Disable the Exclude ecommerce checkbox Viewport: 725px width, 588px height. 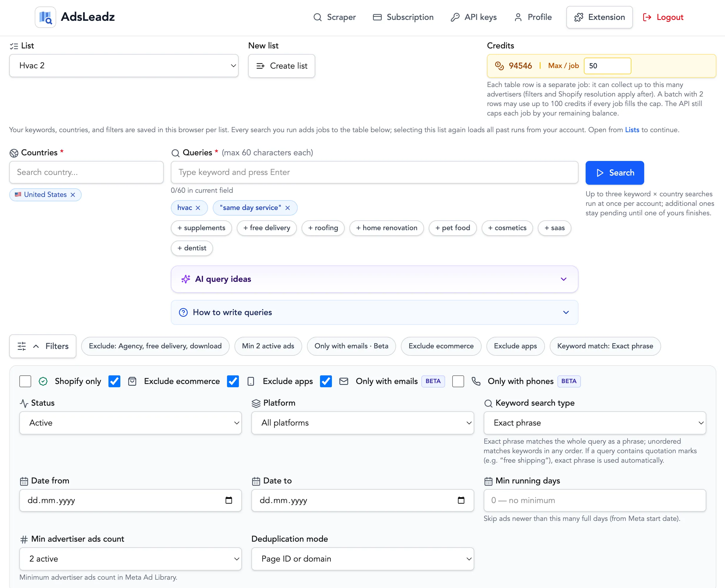pyautogui.click(x=114, y=381)
